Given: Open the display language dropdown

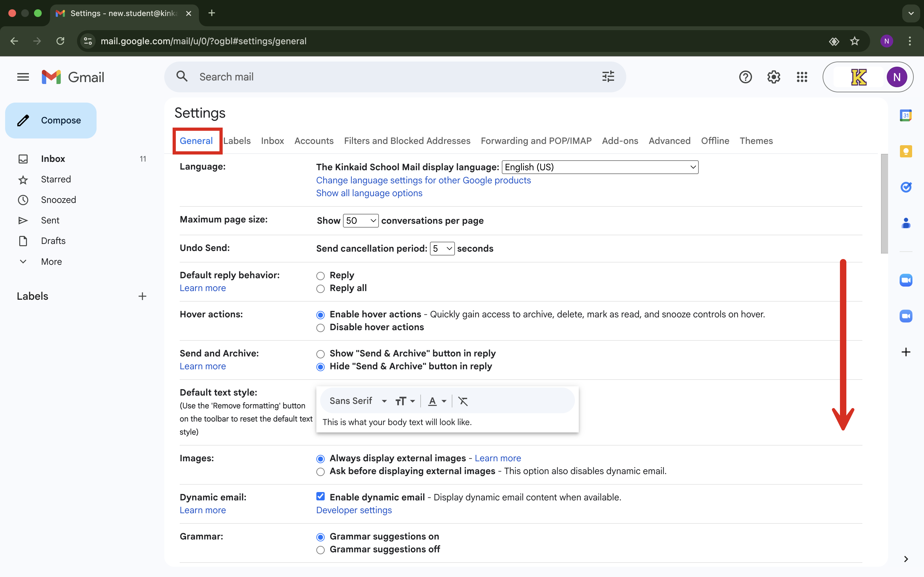Looking at the screenshot, I should tap(600, 167).
